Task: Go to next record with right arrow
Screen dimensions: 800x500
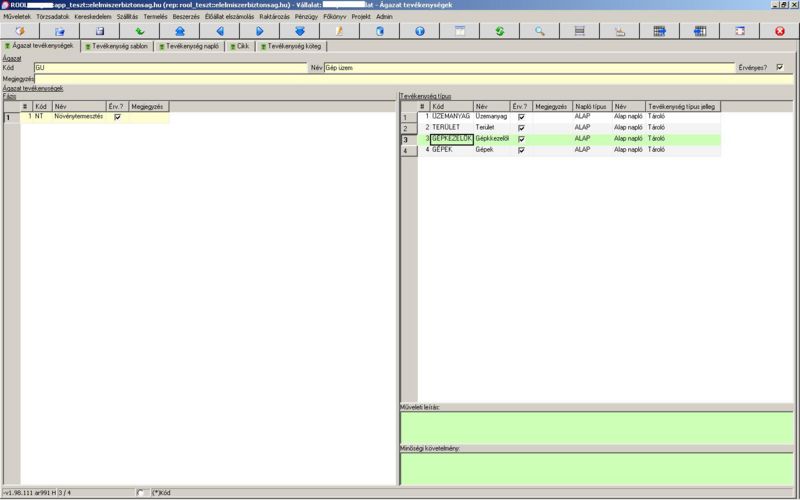Action: (x=259, y=31)
